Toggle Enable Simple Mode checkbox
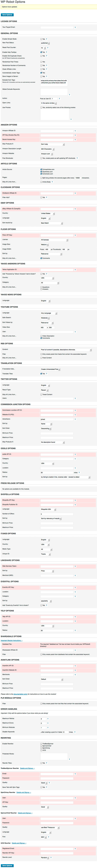This screenshot has width=97, height=868. [x=41, y=39]
